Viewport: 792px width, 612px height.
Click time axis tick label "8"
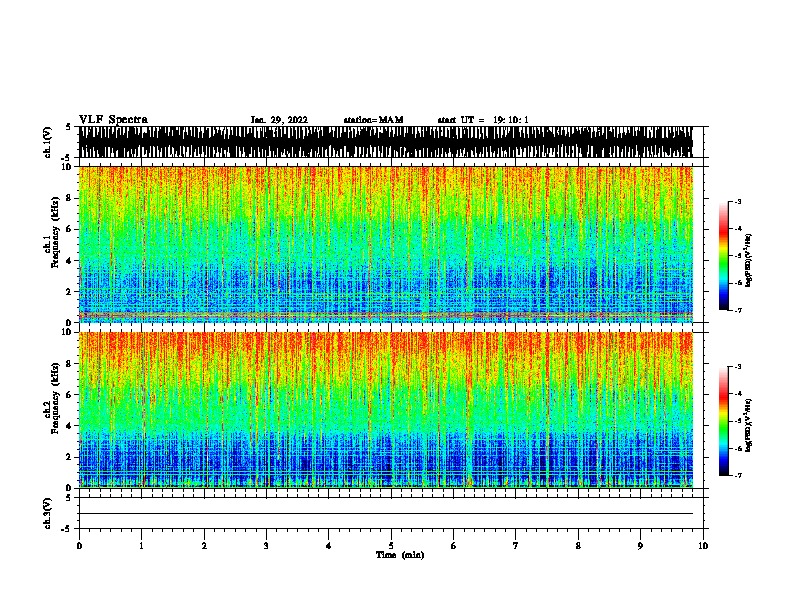578,546
